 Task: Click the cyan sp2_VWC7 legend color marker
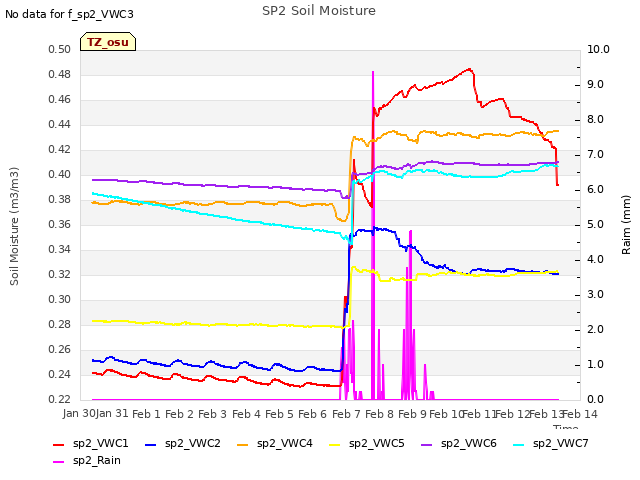(519, 444)
